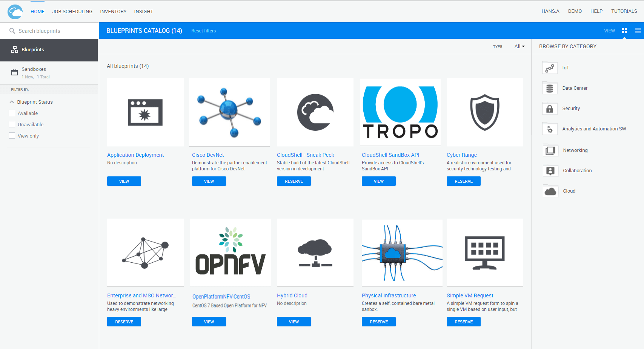View the Cisco DevNet blueprint
The height and width of the screenshot is (349, 644).
pyautogui.click(x=209, y=181)
